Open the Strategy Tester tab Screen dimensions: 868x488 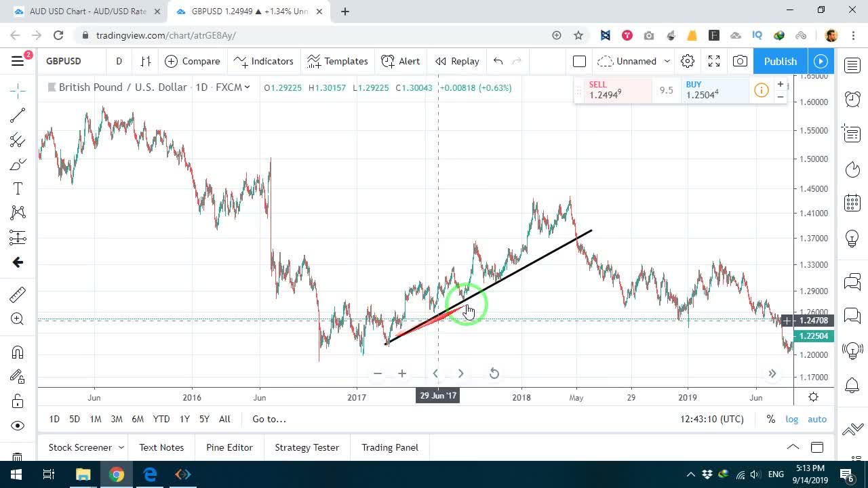[307, 447]
